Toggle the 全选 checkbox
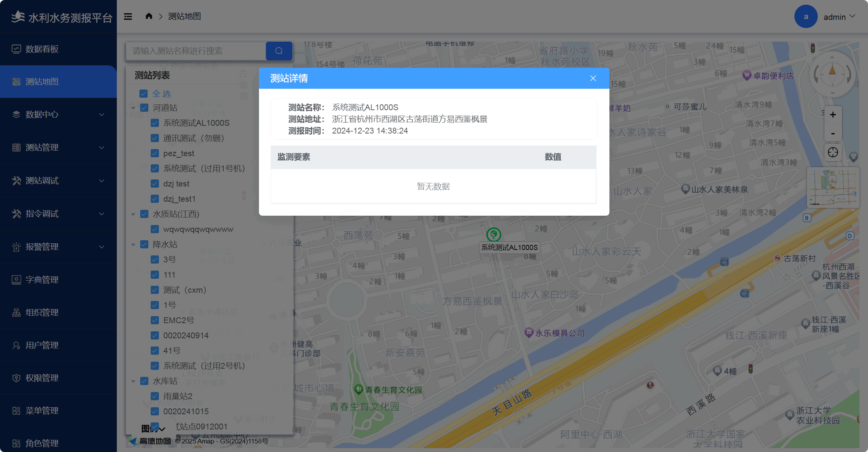The width and height of the screenshot is (868, 452). tap(144, 94)
